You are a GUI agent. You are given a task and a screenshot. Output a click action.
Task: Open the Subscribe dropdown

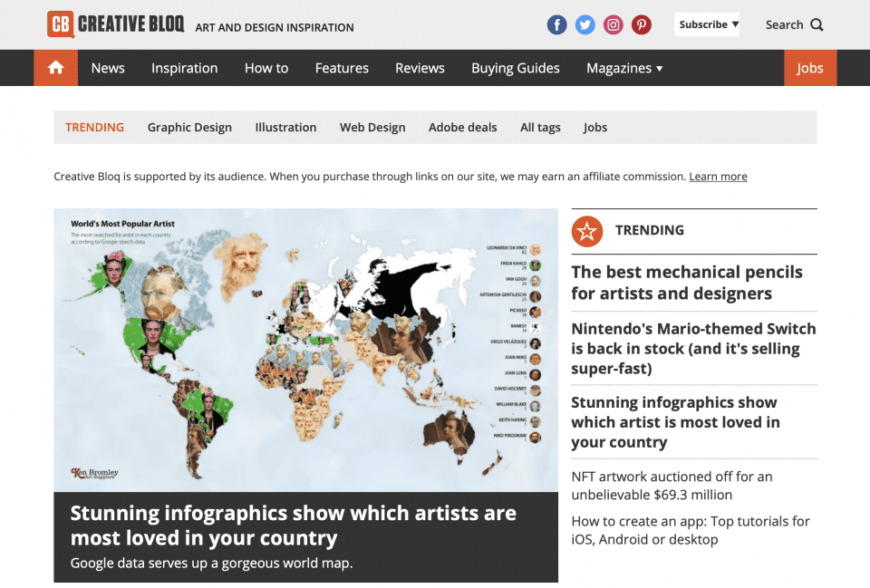click(x=706, y=24)
